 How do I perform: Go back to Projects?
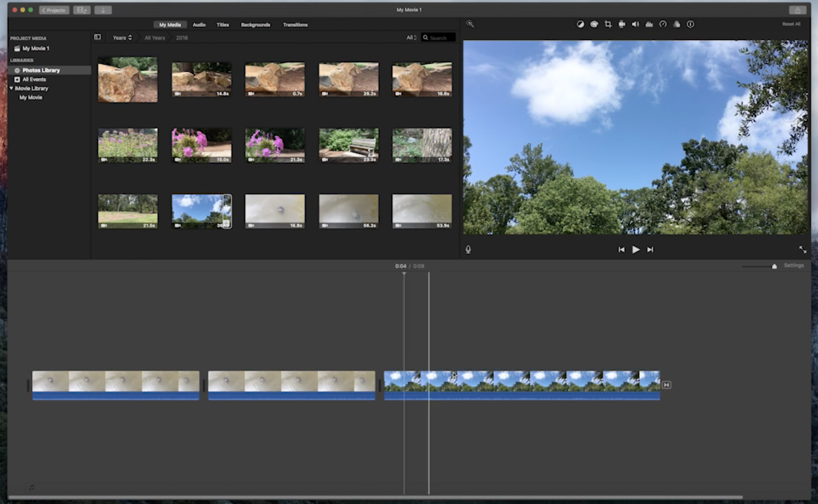point(54,10)
